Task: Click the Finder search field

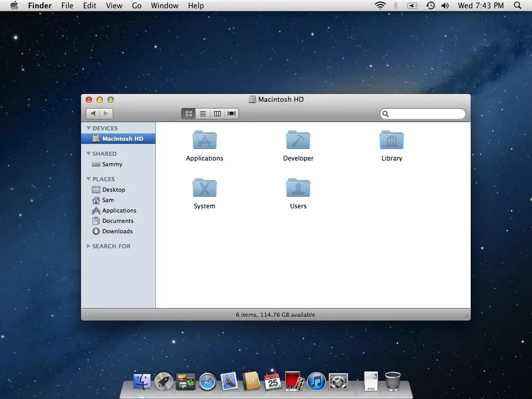Action: tap(423, 114)
